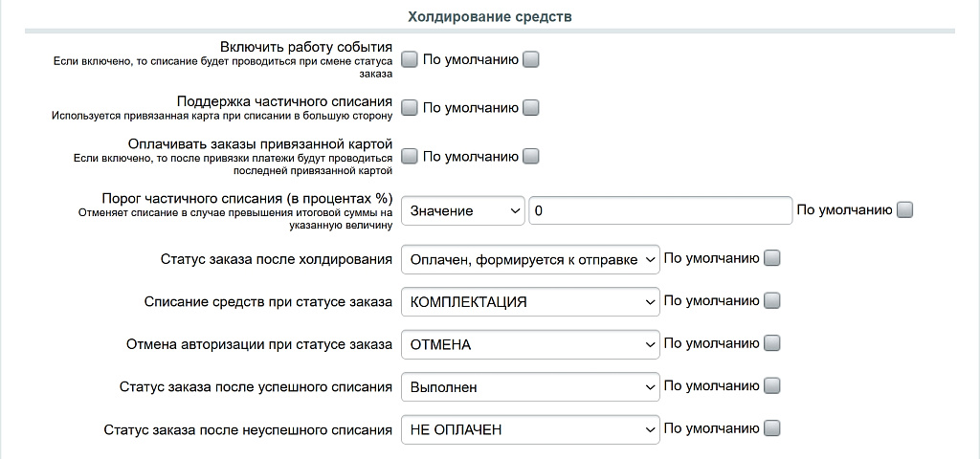Open the 'НЕ ОПЛАЧЕН' failed write-off dropdown
The width and height of the screenshot is (980, 459).
point(530,429)
